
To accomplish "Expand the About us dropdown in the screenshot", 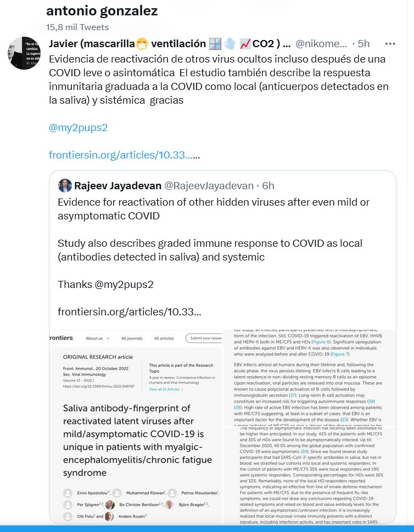I will pos(97,338).
